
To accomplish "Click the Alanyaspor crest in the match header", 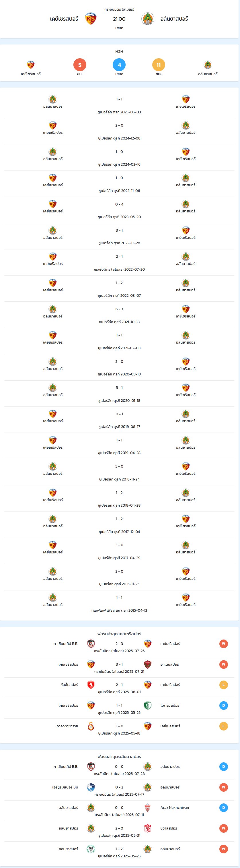I will coord(148,19).
